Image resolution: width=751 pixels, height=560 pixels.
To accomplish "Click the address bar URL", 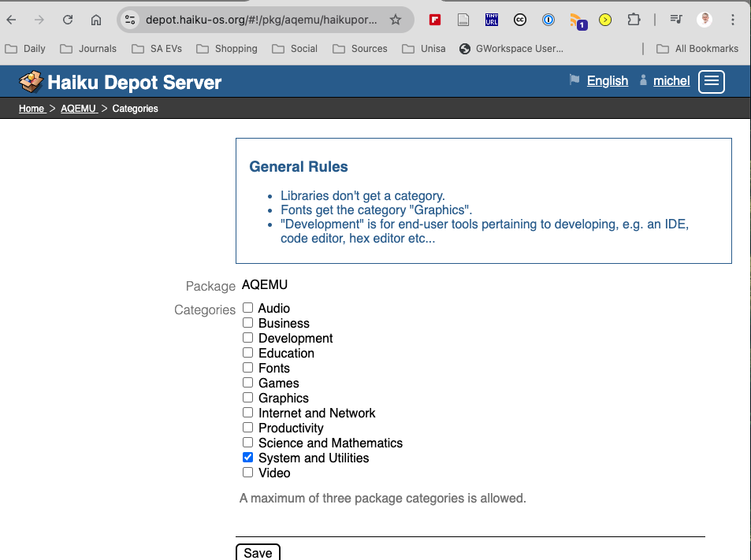I will tap(261, 20).
